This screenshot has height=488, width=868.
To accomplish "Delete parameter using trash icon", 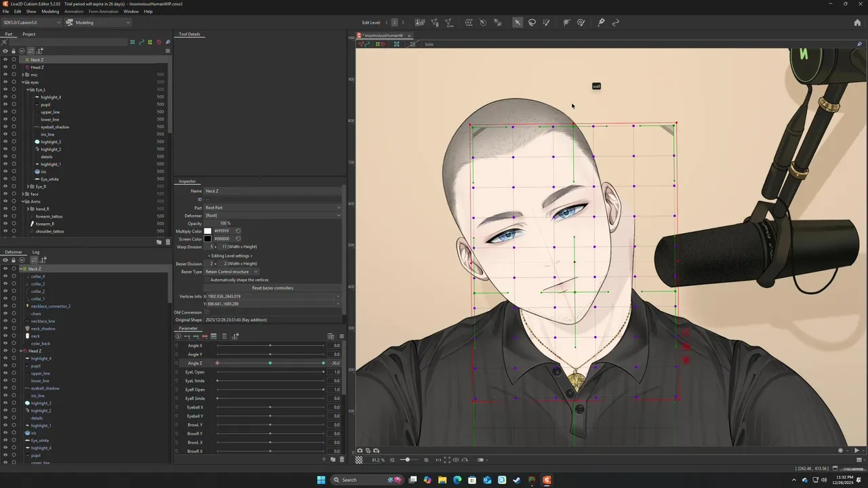I will (341, 460).
